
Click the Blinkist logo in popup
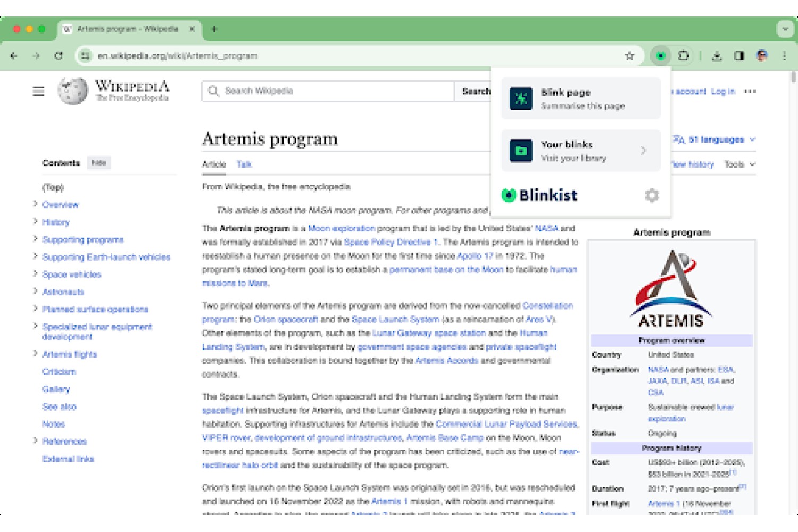(539, 195)
